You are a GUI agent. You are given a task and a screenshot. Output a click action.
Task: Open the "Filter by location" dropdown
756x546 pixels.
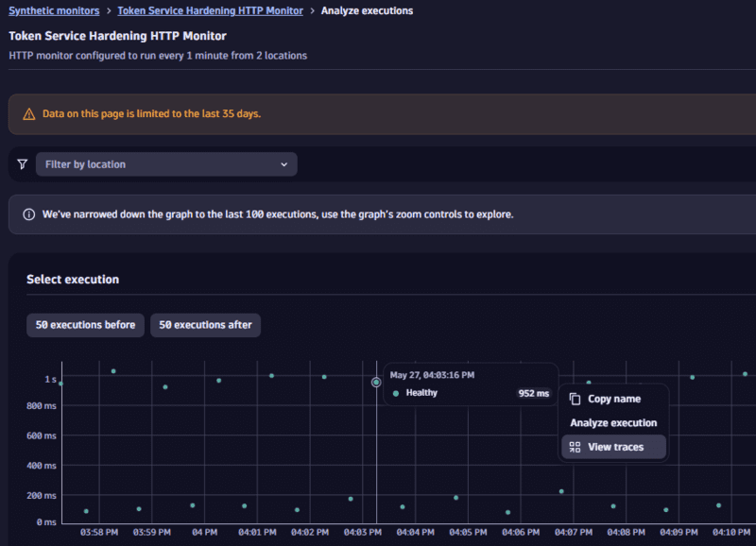click(x=166, y=163)
